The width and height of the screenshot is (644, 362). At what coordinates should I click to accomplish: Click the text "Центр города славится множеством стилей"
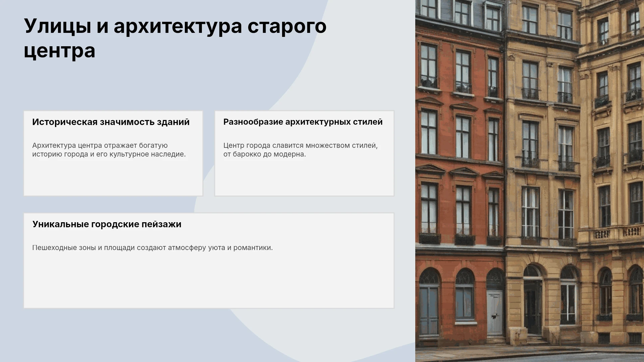pyautogui.click(x=300, y=145)
